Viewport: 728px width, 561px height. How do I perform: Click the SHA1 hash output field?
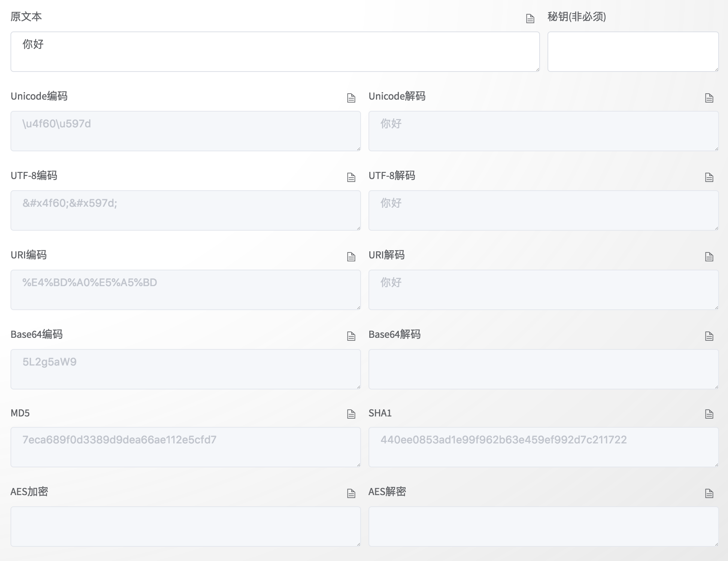pos(543,447)
